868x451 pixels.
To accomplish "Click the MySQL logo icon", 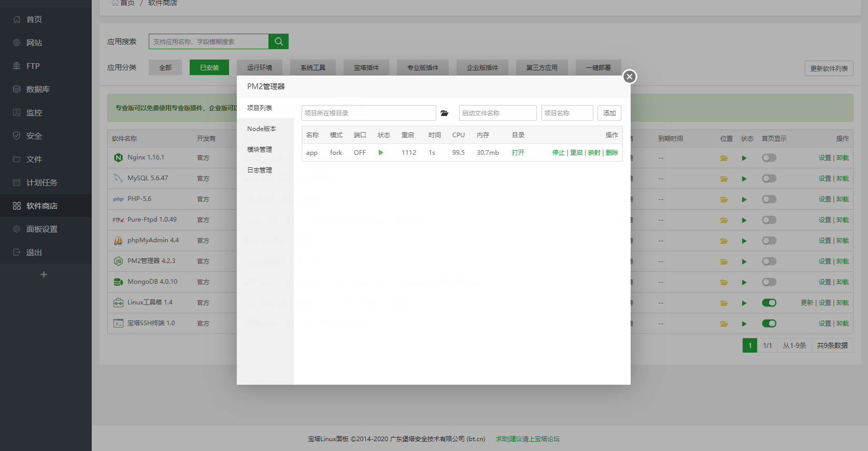I will click(x=118, y=178).
